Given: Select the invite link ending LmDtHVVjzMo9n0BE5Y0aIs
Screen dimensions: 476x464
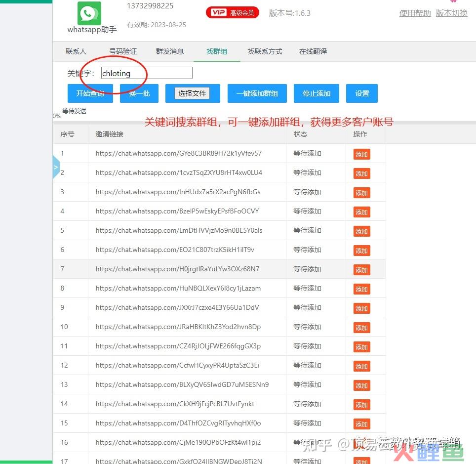Looking at the screenshot, I should (x=179, y=230).
